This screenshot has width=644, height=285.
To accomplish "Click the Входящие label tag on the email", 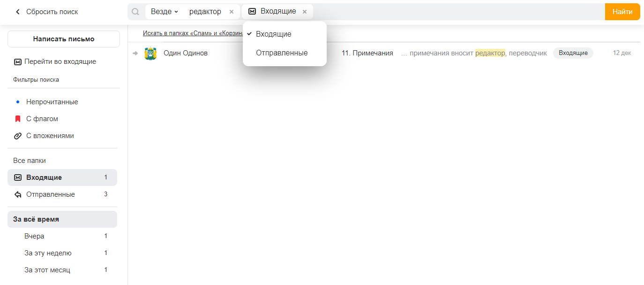I will (x=573, y=53).
